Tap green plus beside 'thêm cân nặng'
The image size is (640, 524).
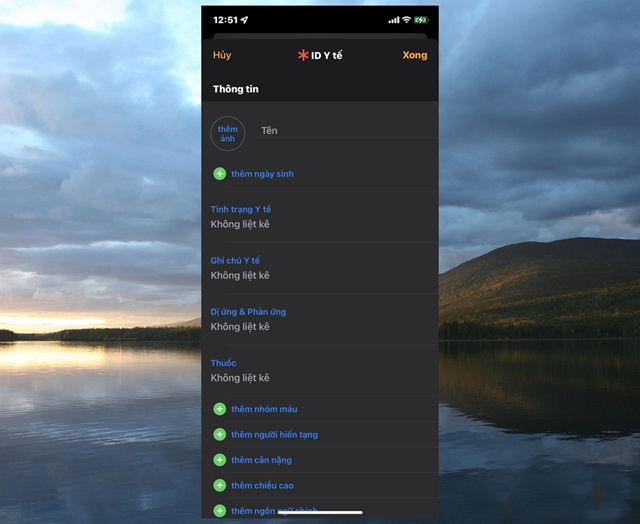pyautogui.click(x=220, y=460)
